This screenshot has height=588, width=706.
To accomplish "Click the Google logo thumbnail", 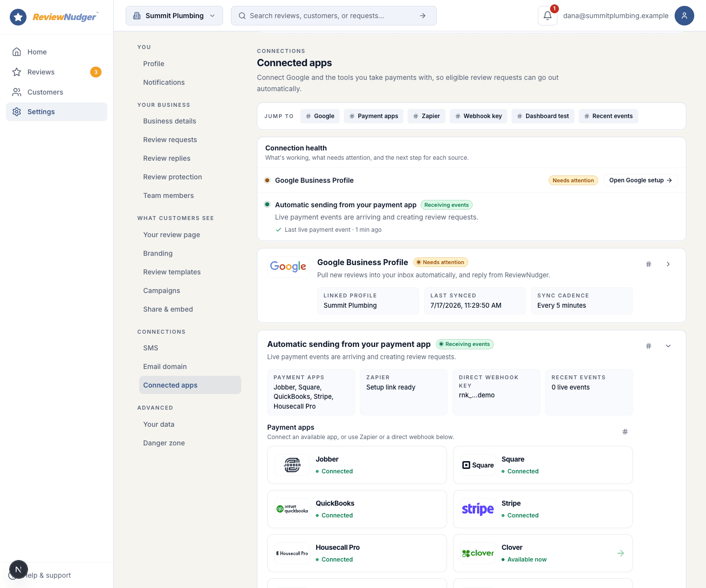I will click(x=288, y=267).
